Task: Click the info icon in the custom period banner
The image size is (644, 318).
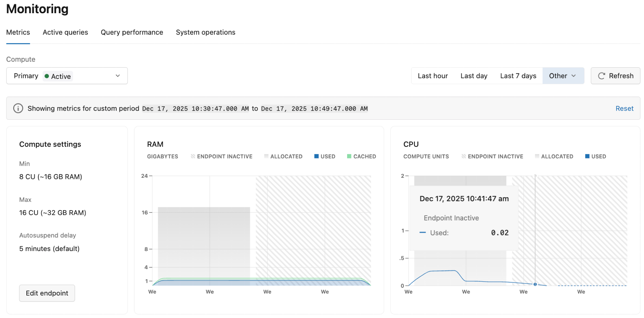Action: click(18, 108)
